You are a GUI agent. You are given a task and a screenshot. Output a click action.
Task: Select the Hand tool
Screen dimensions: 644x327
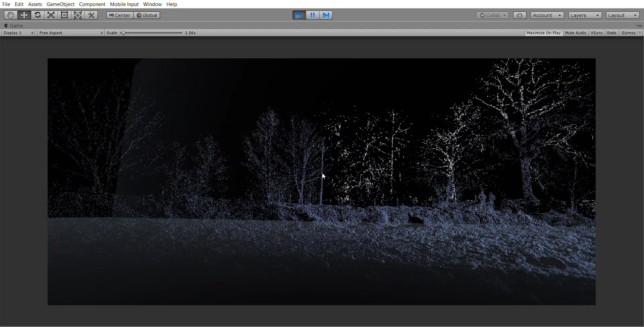coord(10,15)
